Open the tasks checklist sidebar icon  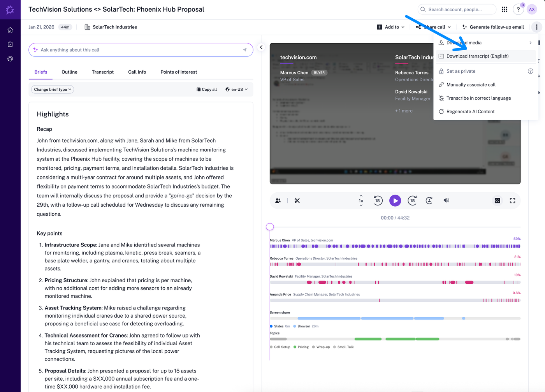(x=10, y=44)
